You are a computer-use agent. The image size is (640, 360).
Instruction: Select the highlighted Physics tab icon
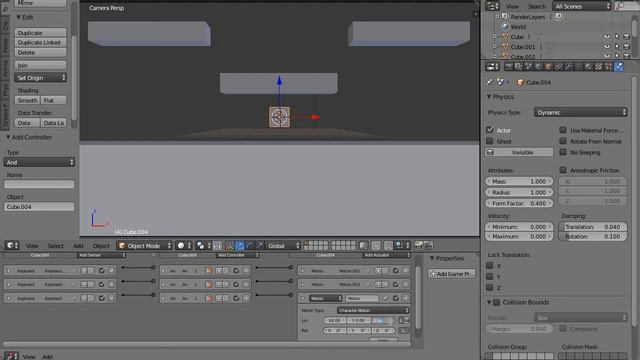(x=619, y=67)
